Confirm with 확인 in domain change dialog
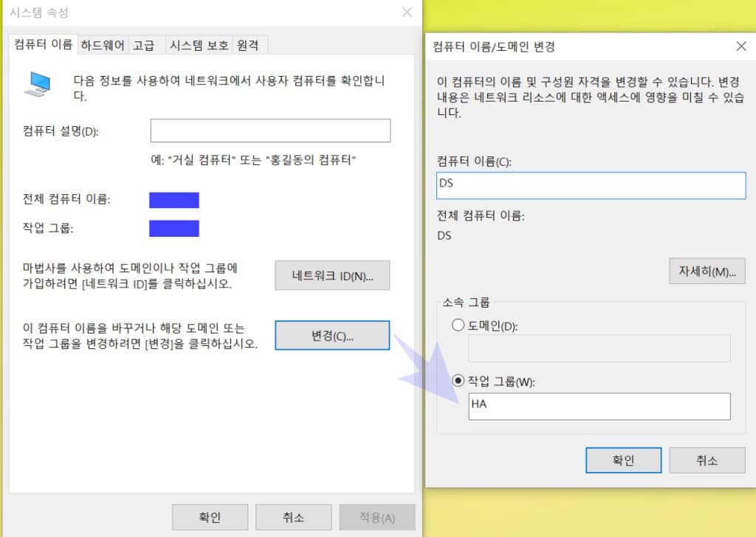Viewport: 756px width, 537px height. coord(623,460)
